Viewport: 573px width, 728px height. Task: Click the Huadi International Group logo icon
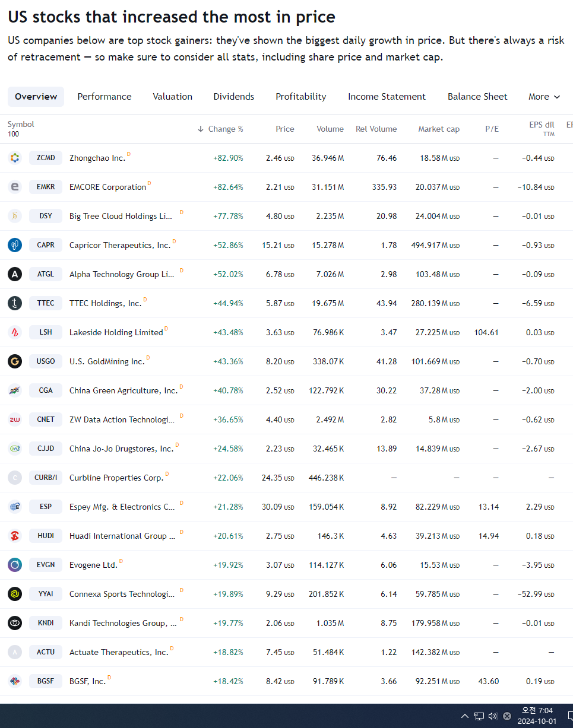pos(15,536)
